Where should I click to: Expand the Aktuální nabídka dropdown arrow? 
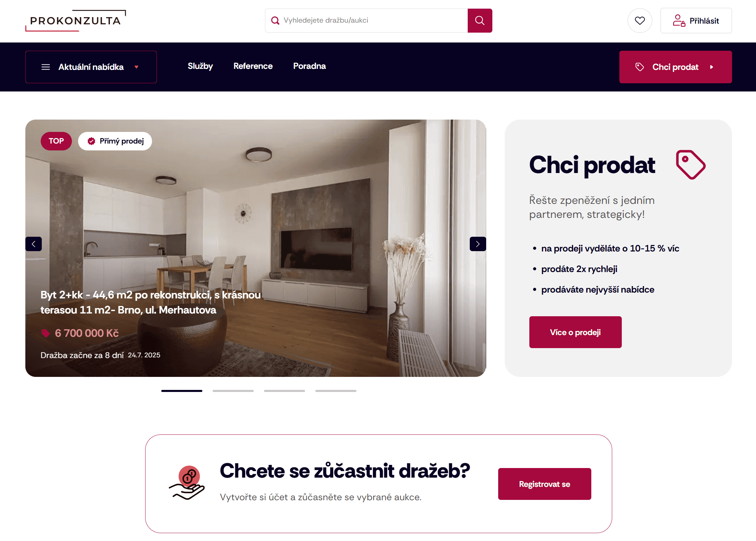pos(136,67)
